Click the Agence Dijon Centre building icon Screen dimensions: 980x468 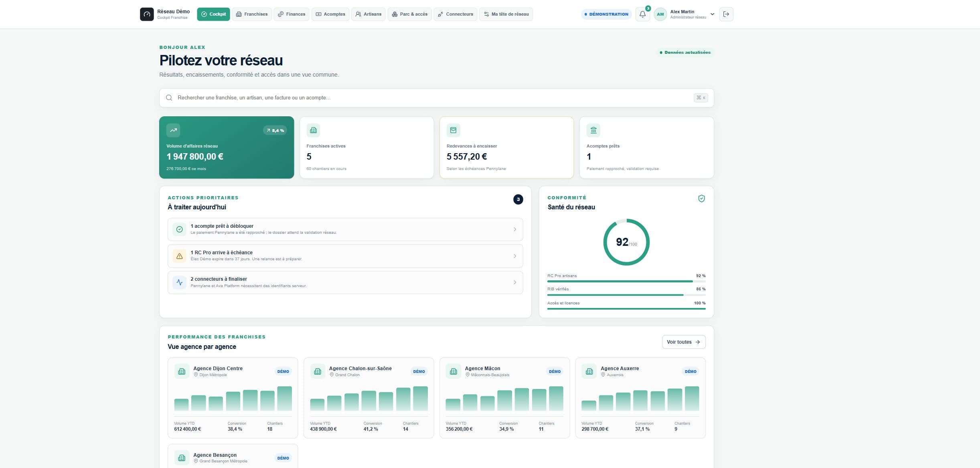(182, 371)
